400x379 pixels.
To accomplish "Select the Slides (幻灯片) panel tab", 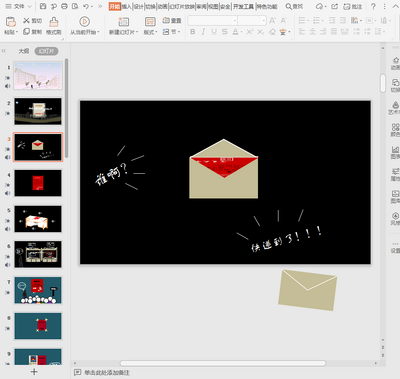I will coord(46,51).
